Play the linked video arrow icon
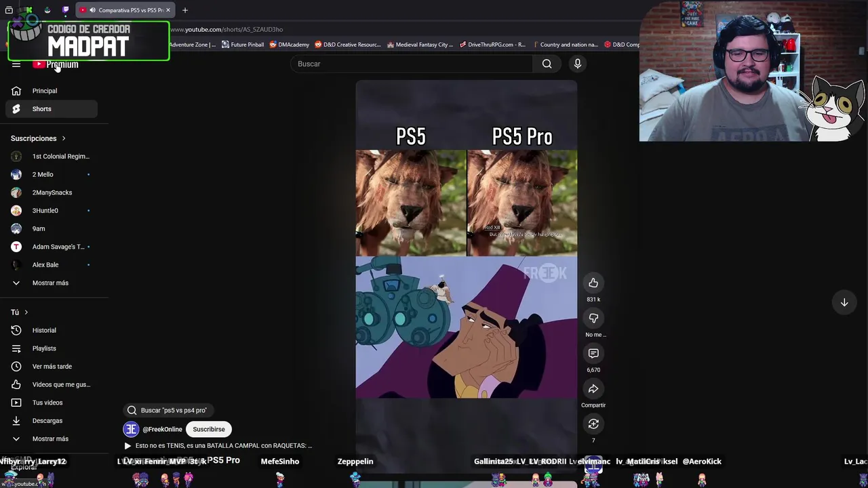This screenshot has width=868, height=488. pos(127,446)
